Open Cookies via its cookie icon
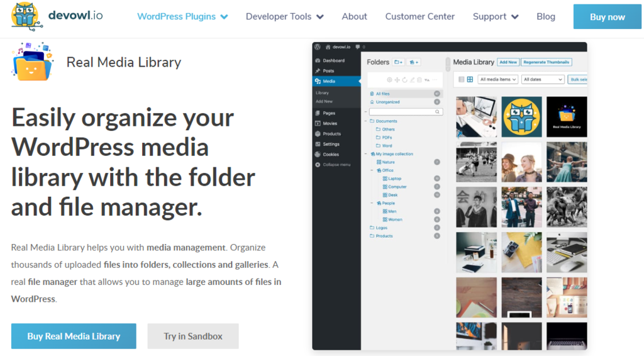 (x=318, y=154)
